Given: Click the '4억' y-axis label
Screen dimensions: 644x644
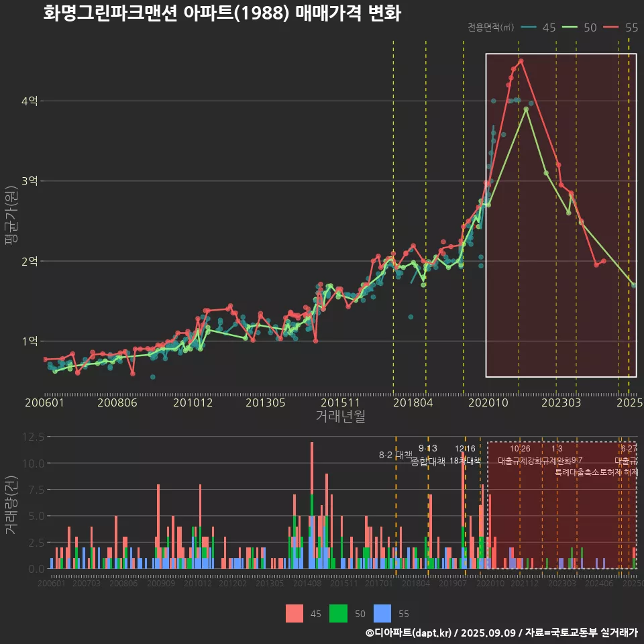Looking at the screenshot, I should [x=30, y=101].
